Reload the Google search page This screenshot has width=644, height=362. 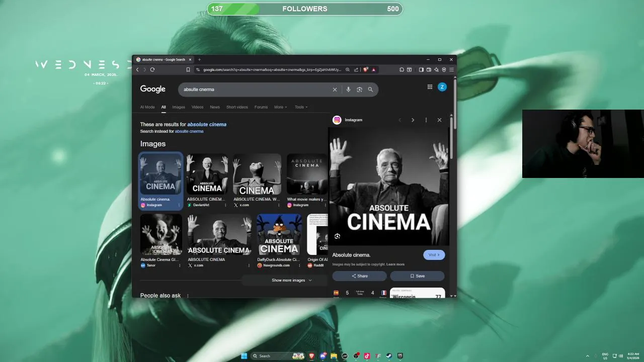[152, 70]
